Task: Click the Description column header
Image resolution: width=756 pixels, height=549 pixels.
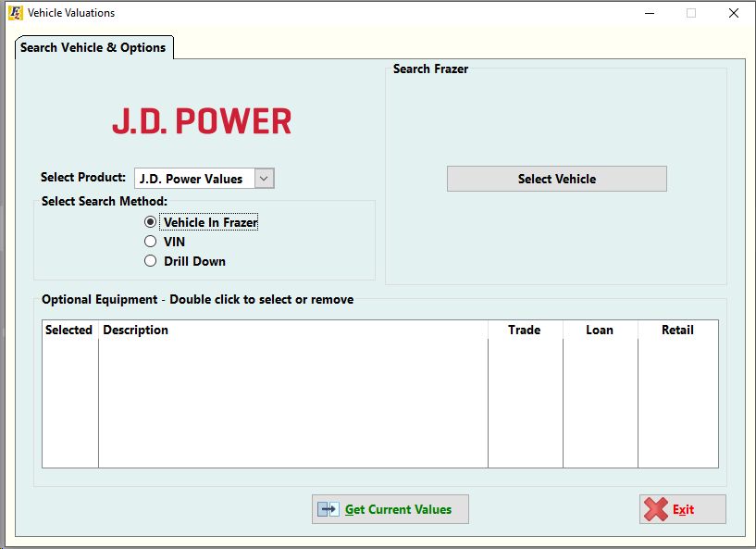Action: [293, 330]
